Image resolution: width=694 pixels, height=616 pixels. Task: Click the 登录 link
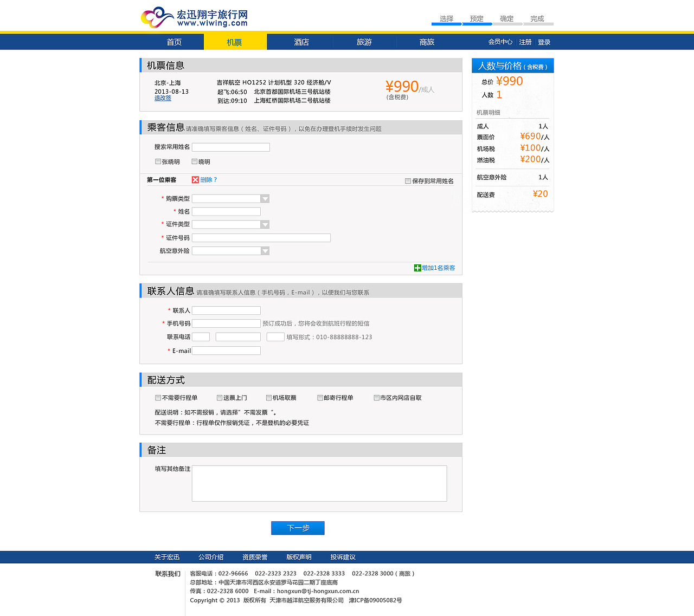pos(544,42)
